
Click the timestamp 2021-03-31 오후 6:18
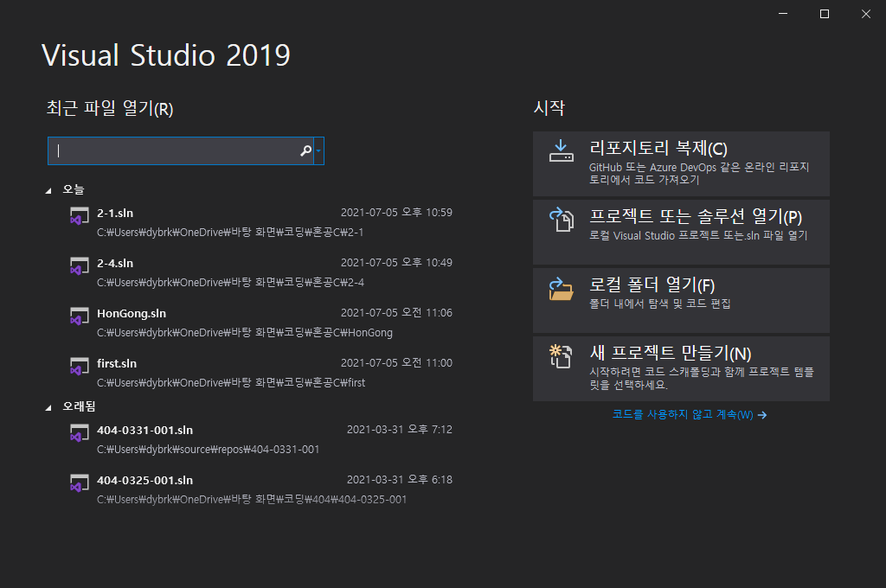coord(400,480)
